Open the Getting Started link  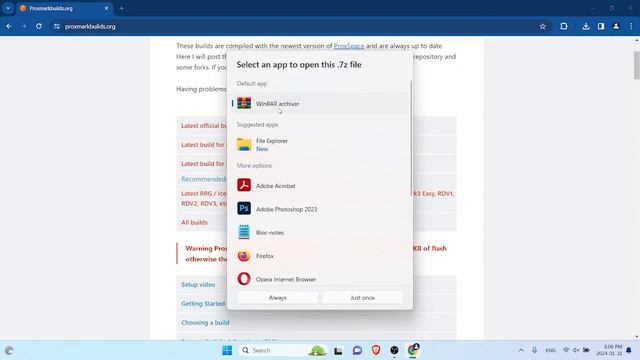pos(203,304)
